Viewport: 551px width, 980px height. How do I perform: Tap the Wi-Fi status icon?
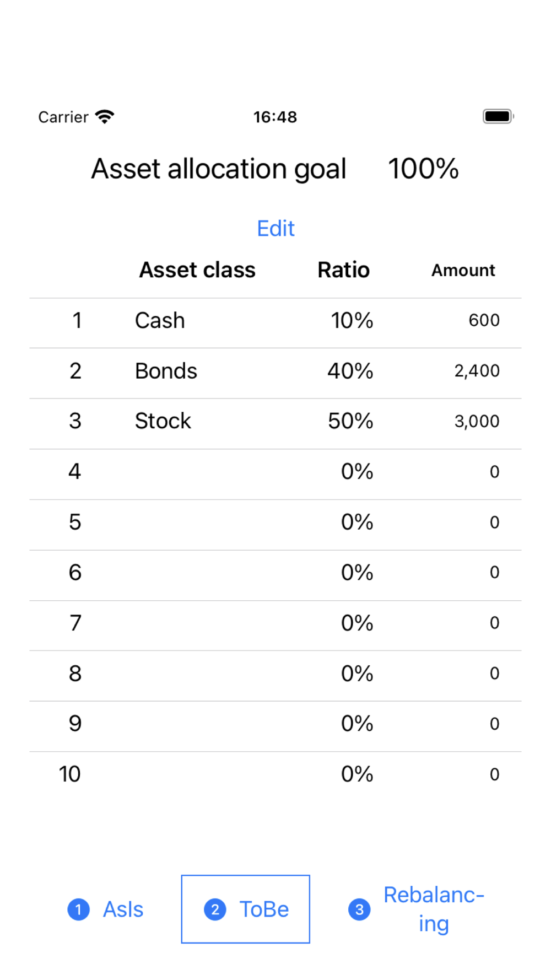click(x=104, y=117)
